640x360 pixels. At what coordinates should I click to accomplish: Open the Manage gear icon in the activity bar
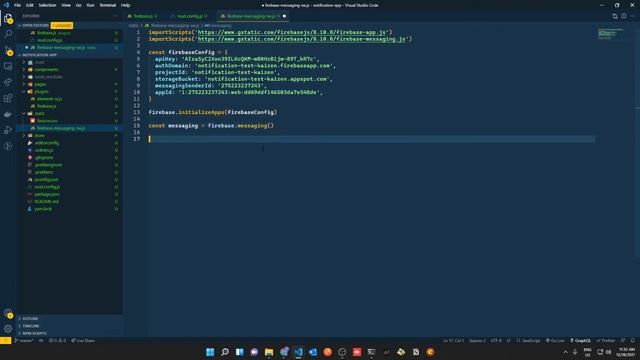(8, 329)
